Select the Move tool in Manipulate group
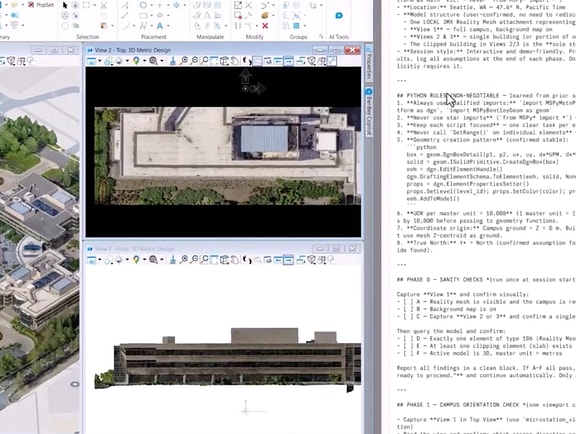576x434 pixels. click(197, 6)
